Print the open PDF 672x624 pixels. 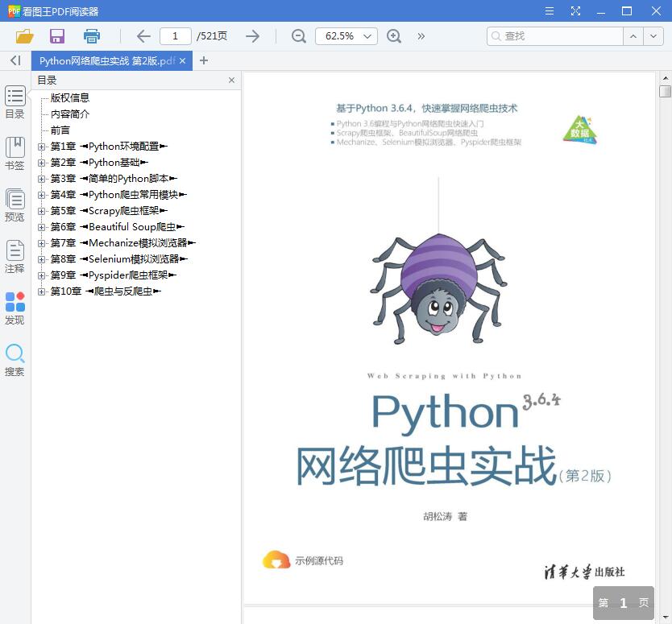[x=90, y=36]
